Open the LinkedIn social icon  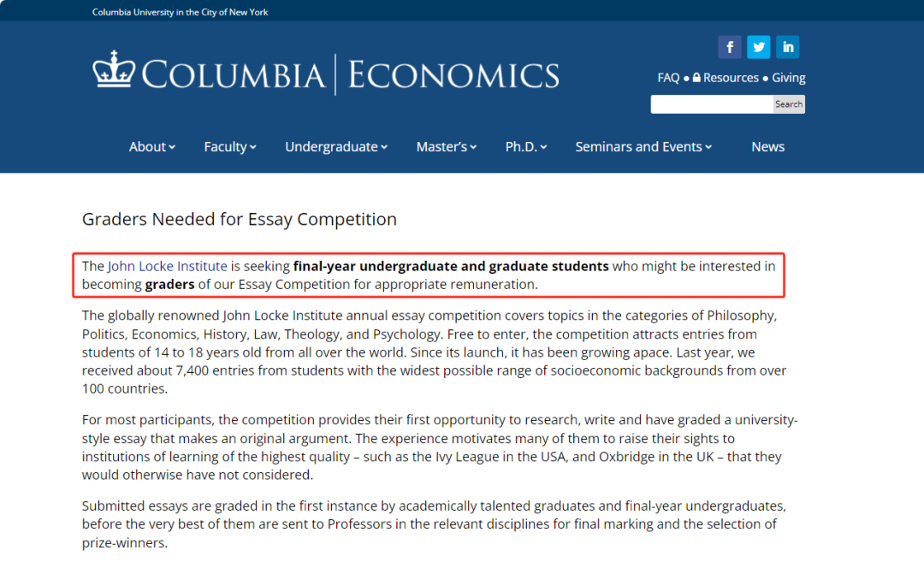tap(788, 47)
